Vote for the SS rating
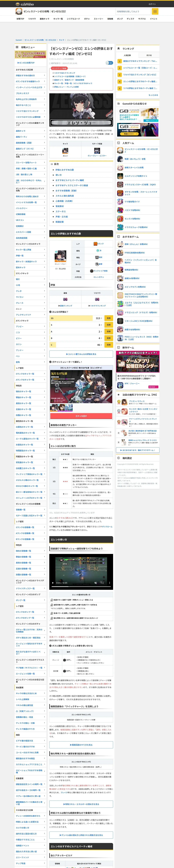The height and width of the screenshot is (868, 174). (108, 318)
